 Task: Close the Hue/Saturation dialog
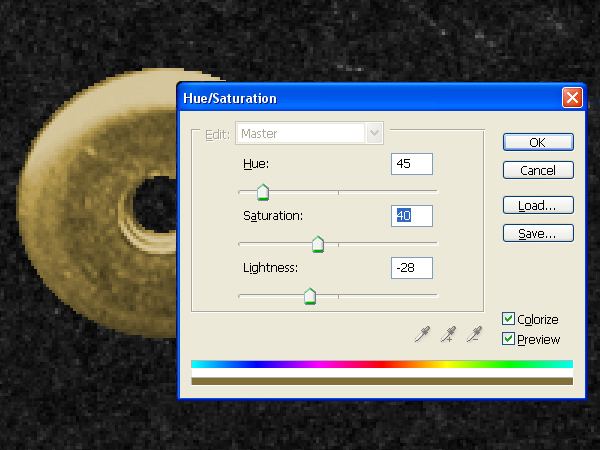point(572,98)
